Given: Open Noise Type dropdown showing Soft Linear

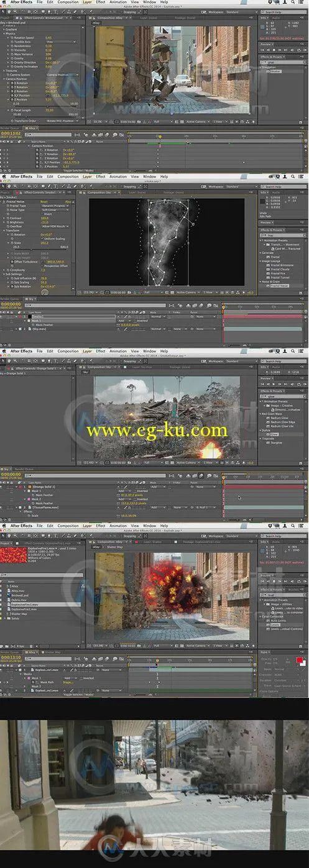Looking at the screenshot, I should coord(56,209).
